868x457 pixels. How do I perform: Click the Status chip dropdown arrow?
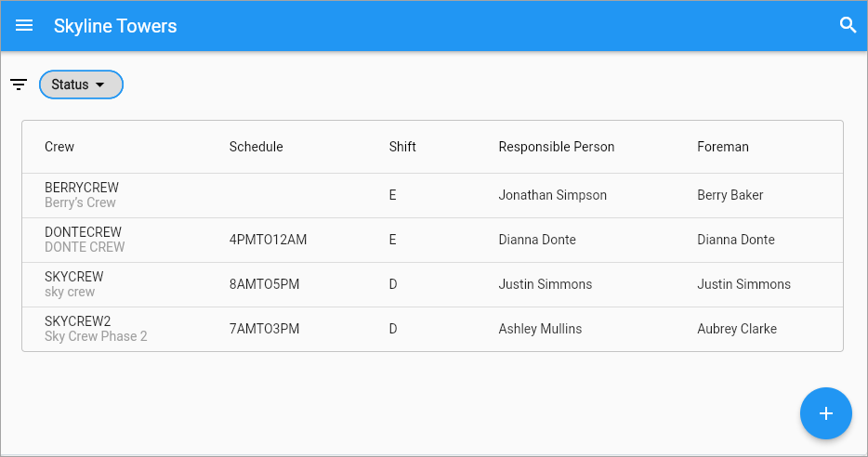tap(99, 85)
